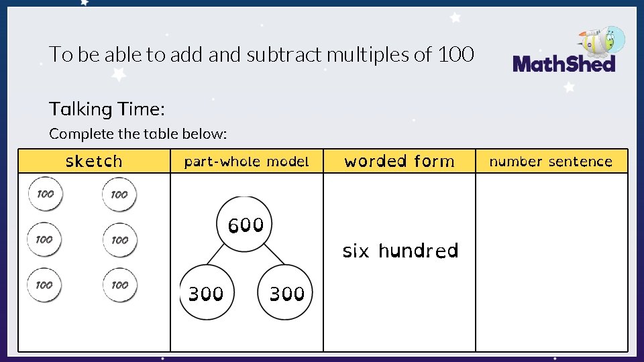The image size is (644, 362).
Task: Select the top-left 100 counter
Action: point(46,194)
